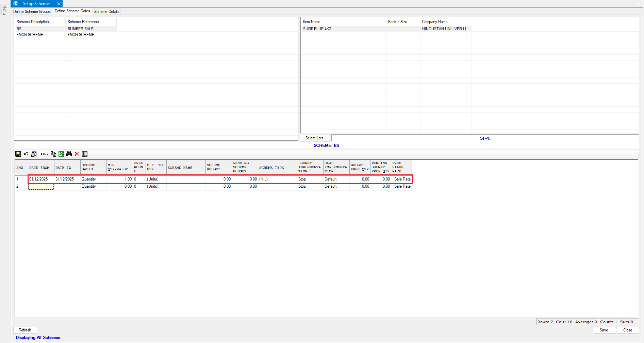Click the Select Lots button

pos(314,138)
